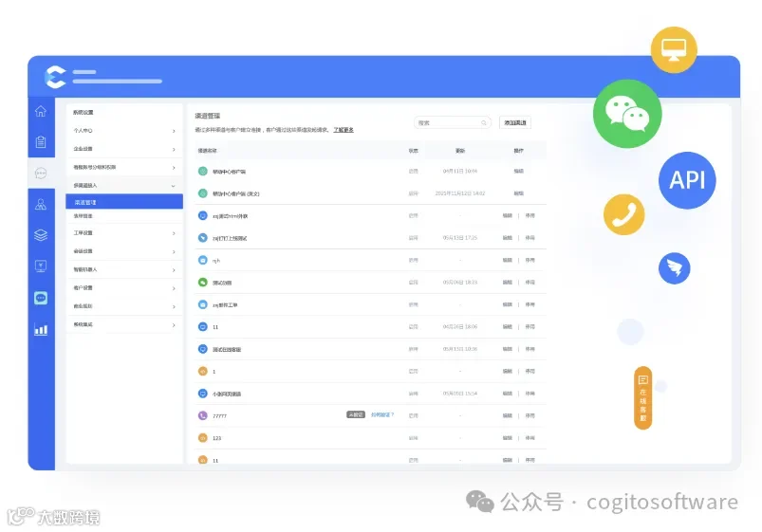This screenshot has width=762, height=532.
Task: Select the channel name 77777
Action: tap(219, 416)
